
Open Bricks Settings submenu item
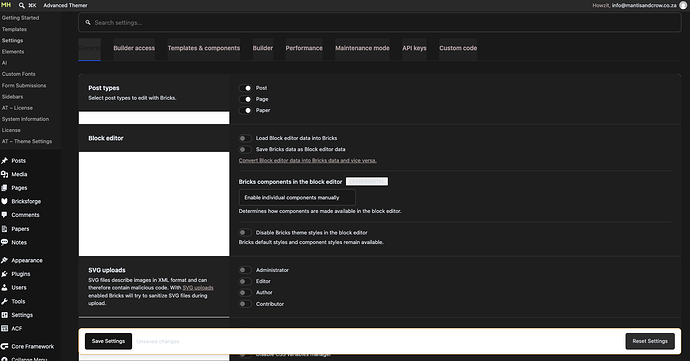(x=12, y=41)
